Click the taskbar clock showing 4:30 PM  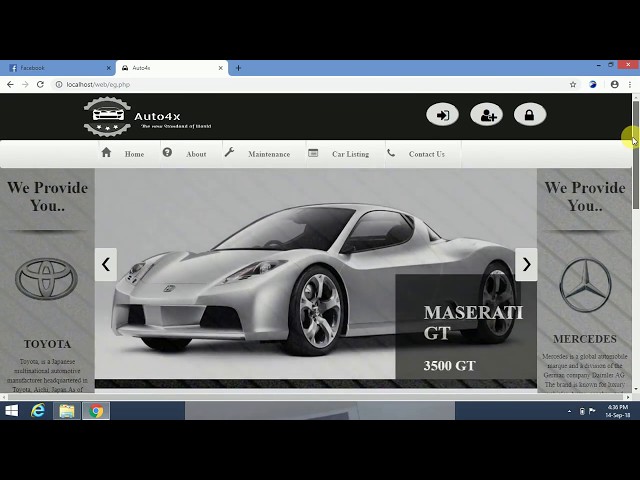[618, 411]
